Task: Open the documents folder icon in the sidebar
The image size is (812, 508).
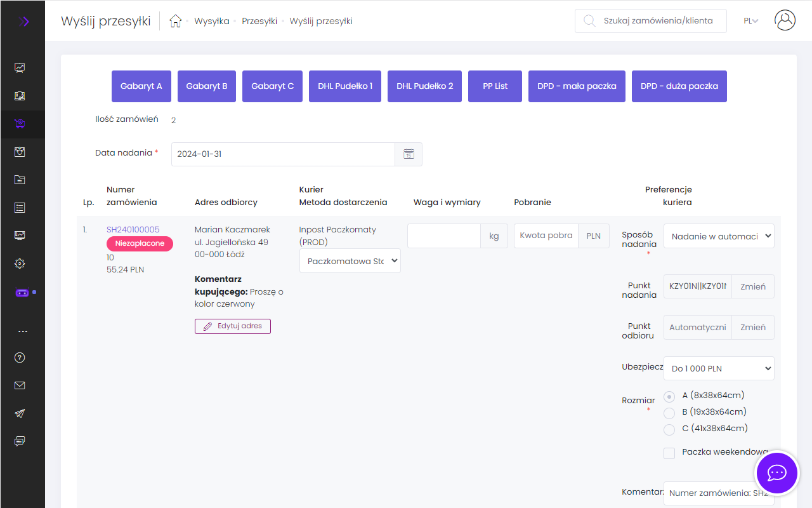Action: click(20, 179)
